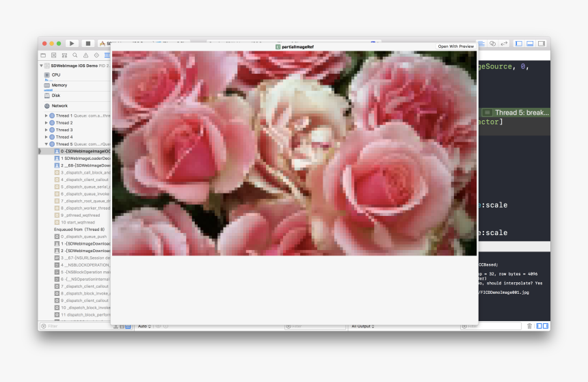588x382 pixels.
Task: Select frame 8 _dispatch_block_invoke
Action: pos(75,294)
